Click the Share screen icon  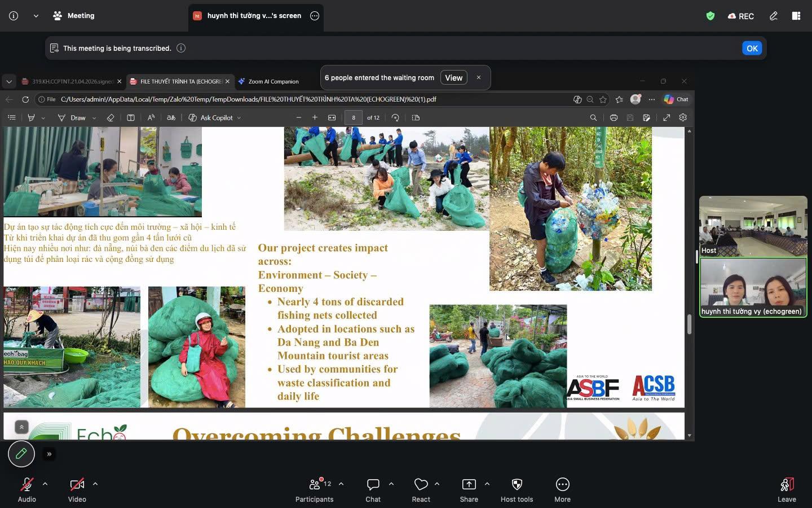tap(469, 485)
